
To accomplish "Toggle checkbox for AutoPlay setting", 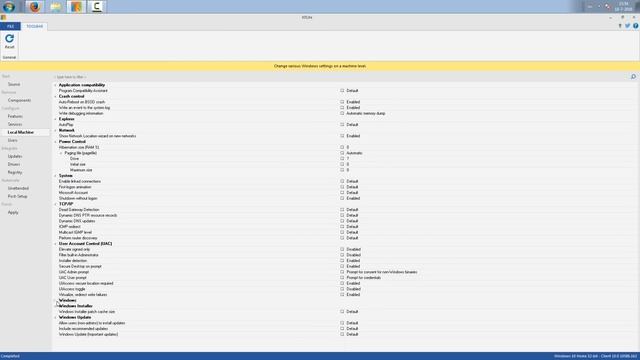I will [342, 124].
